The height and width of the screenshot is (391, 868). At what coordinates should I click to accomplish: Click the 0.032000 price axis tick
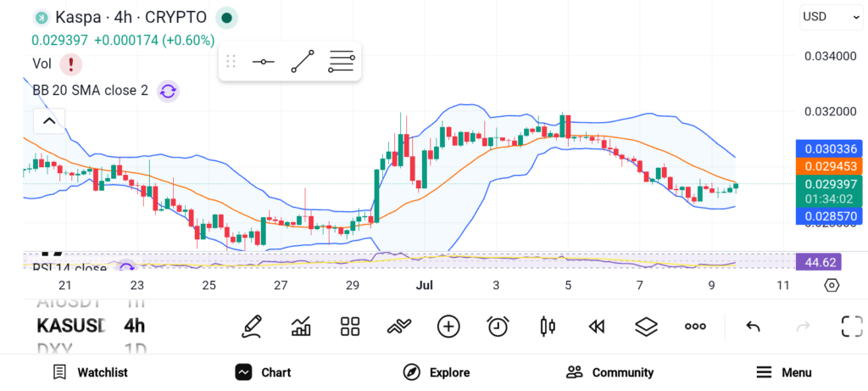[x=830, y=111]
